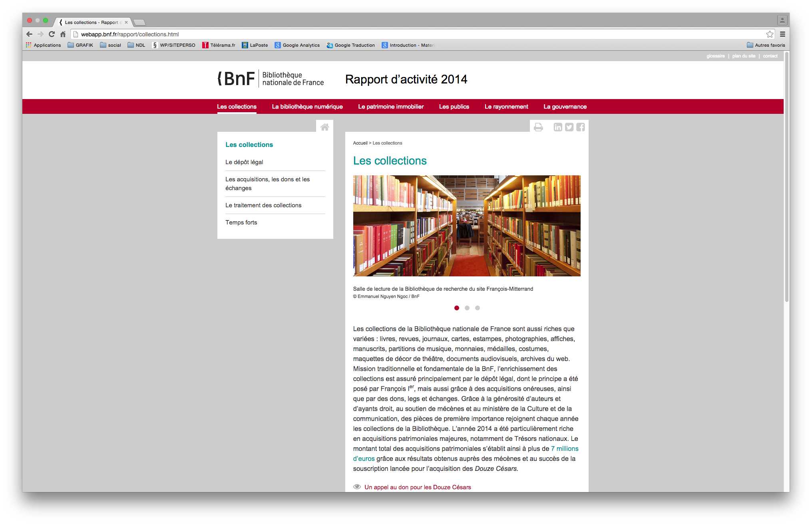
Task: Click the home icon above sidebar
Action: (x=324, y=127)
